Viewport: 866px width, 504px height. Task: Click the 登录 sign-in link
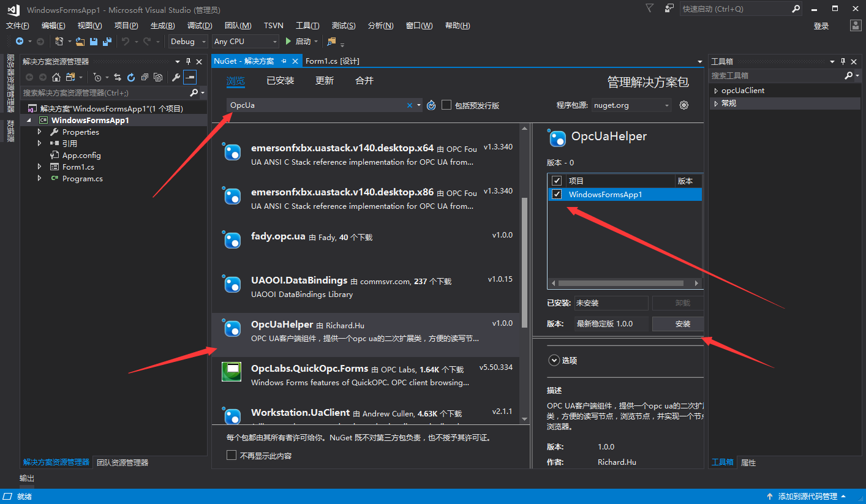[x=821, y=25]
